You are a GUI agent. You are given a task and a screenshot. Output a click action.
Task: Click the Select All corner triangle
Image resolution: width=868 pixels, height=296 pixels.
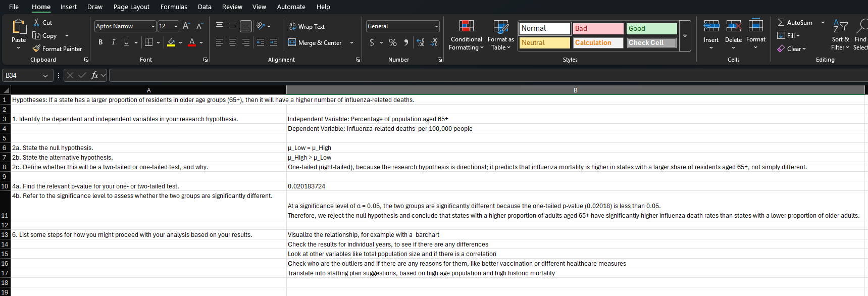click(x=6, y=90)
